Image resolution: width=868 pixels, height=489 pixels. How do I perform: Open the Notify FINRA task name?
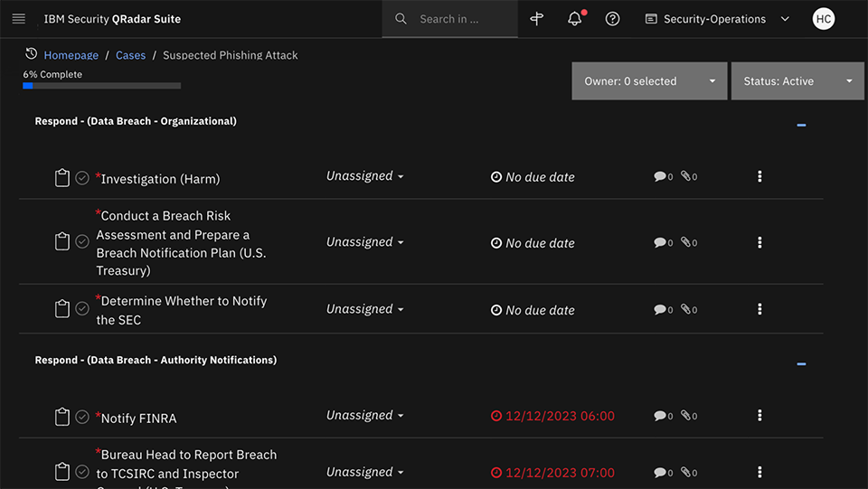138,418
